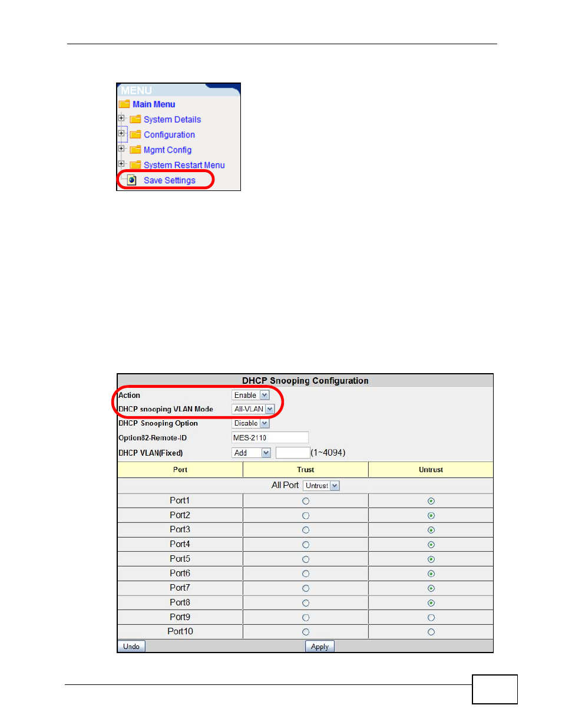The width and height of the screenshot is (562, 728).
Task: Select Trust for Port7
Action: point(306,588)
